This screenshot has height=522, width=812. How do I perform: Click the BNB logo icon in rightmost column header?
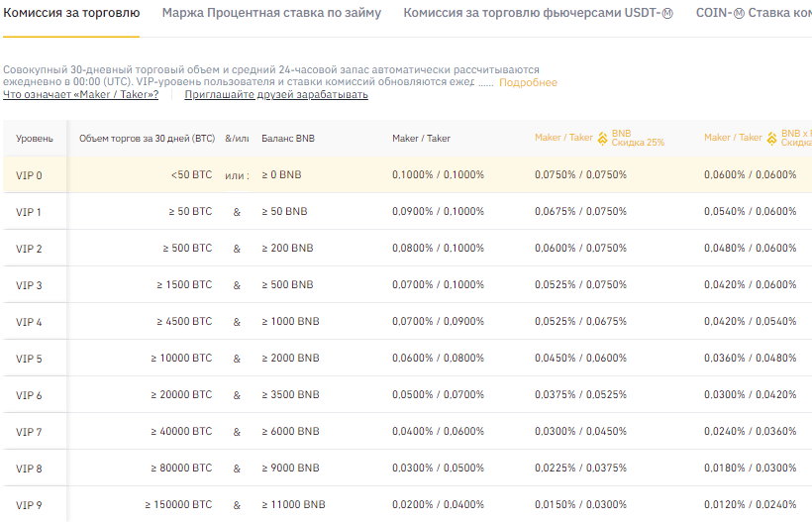[x=771, y=139]
